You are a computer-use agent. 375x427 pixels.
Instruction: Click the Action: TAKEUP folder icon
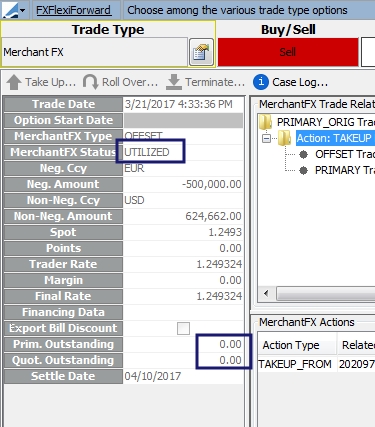pyautogui.click(x=285, y=138)
